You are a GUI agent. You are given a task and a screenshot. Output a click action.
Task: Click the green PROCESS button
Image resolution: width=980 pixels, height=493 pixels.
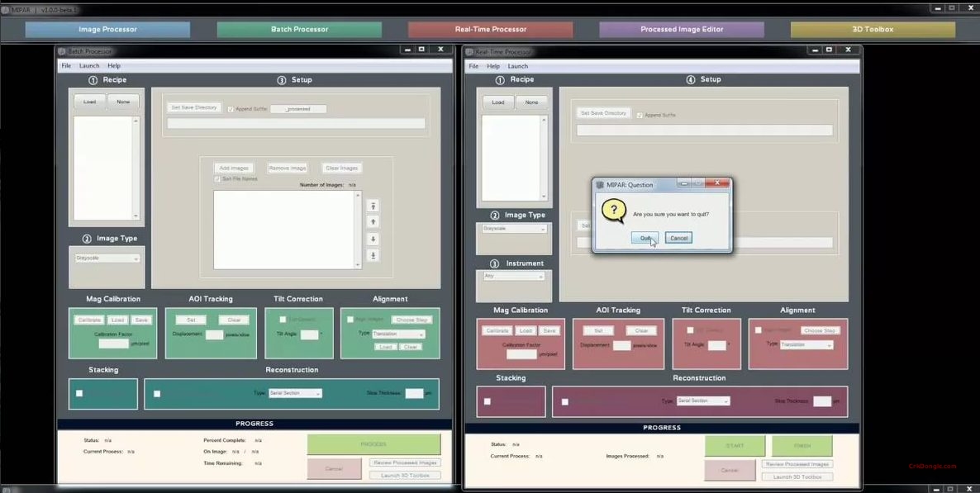click(x=373, y=444)
